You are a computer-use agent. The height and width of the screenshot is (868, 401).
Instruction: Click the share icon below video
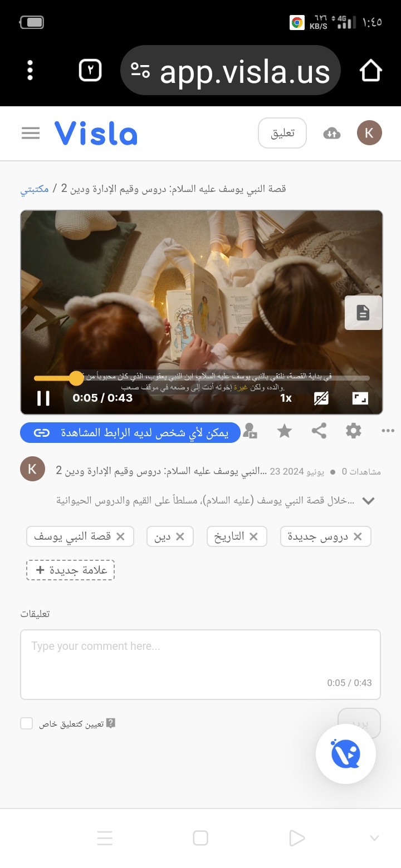pos(319,431)
